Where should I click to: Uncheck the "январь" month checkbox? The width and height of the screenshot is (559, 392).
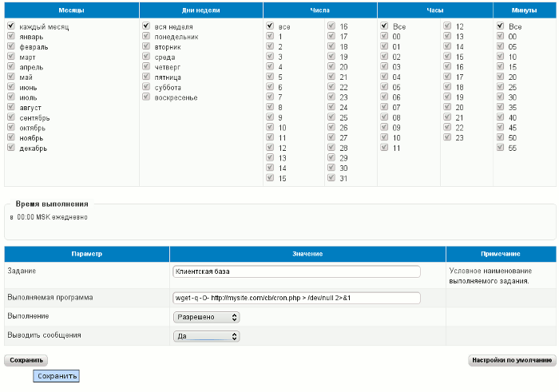coord(11,37)
